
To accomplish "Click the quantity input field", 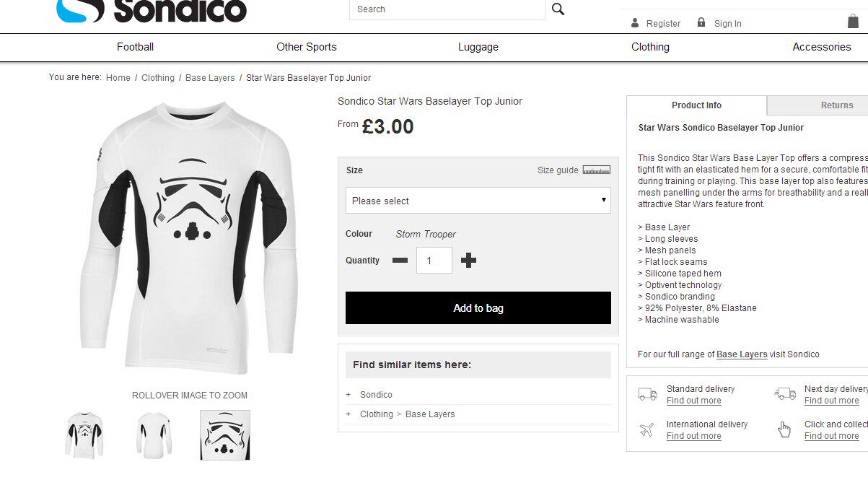I will 434,261.
